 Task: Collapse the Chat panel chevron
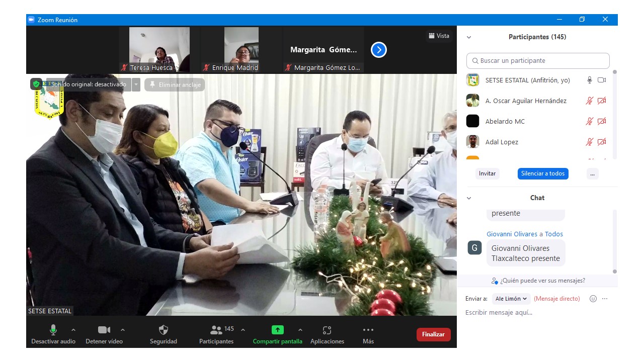pyautogui.click(x=469, y=198)
